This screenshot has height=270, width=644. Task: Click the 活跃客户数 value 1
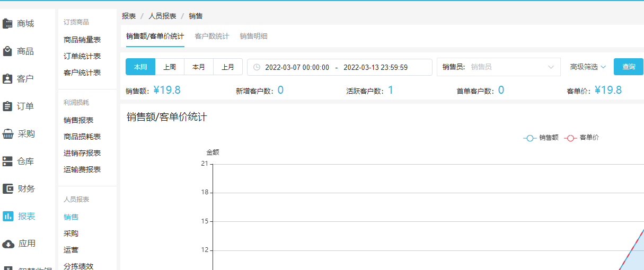(x=391, y=90)
